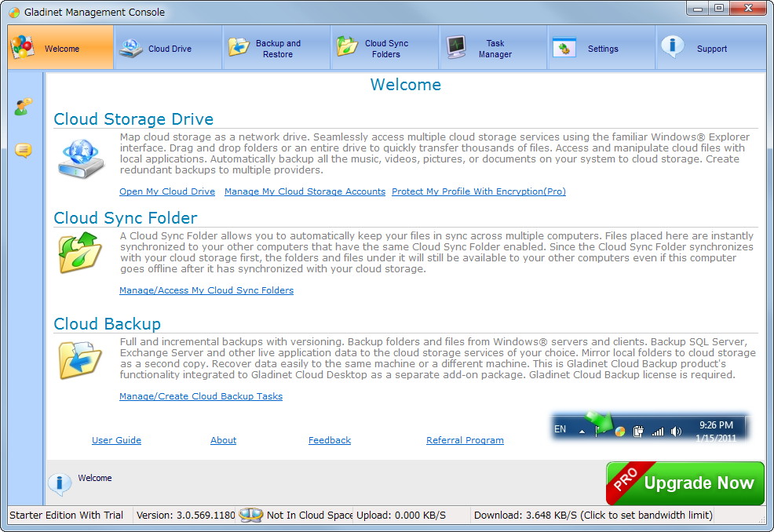The height and width of the screenshot is (532, 774).
Task: Open the speech bubble icon in the sidebar
Action: [23, 150]
